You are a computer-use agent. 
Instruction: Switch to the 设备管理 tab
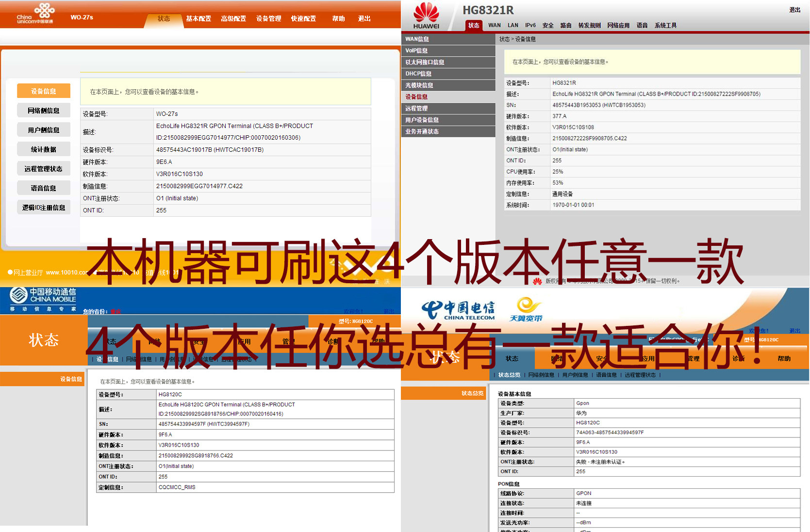[269, 18]
